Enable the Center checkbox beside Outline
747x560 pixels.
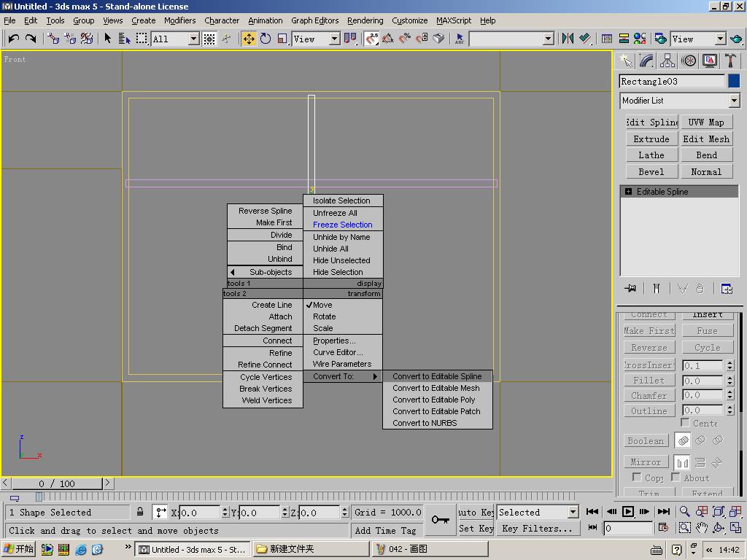[x=685, y=422]
